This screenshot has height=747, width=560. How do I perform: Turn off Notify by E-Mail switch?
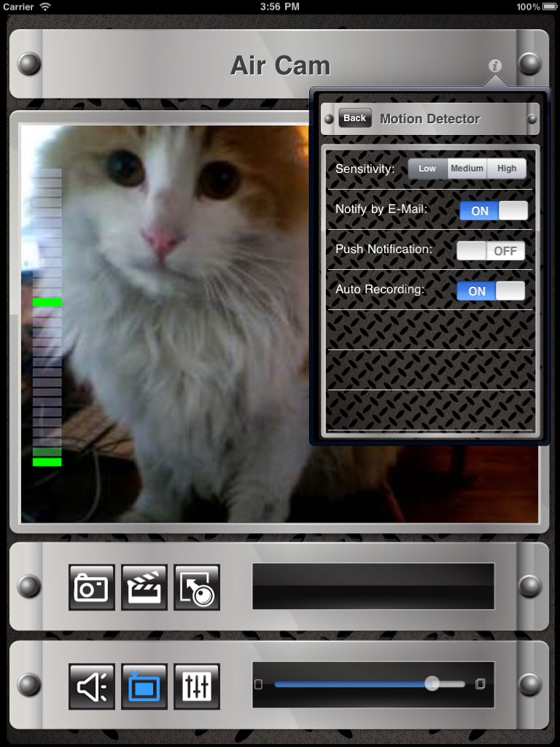point(494,211)
